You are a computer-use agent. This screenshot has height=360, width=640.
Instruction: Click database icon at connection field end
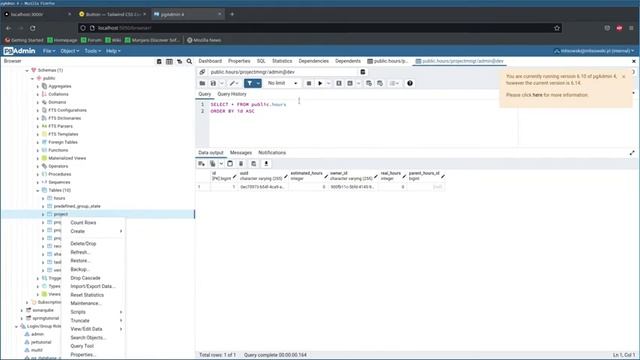(x=362, y=72)
